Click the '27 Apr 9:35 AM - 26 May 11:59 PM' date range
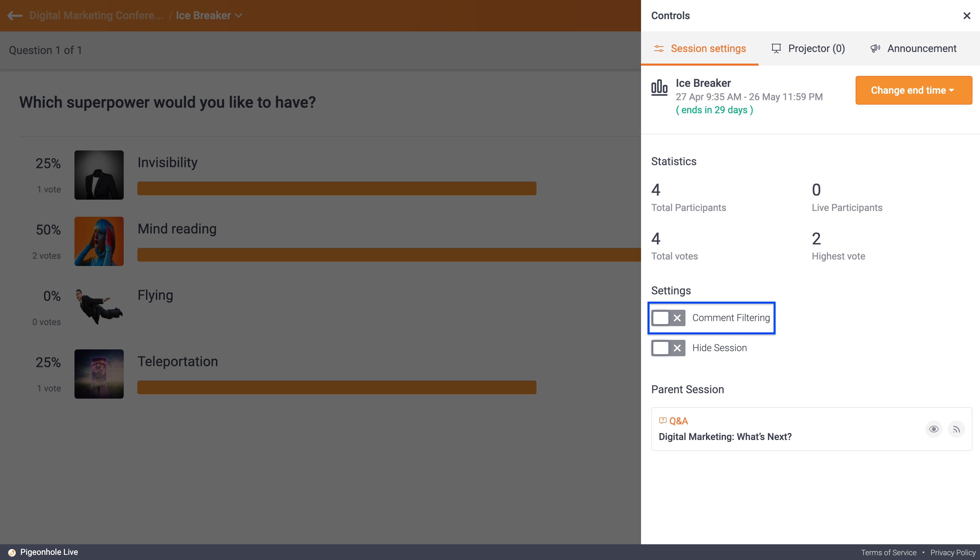 coord(749,97)
